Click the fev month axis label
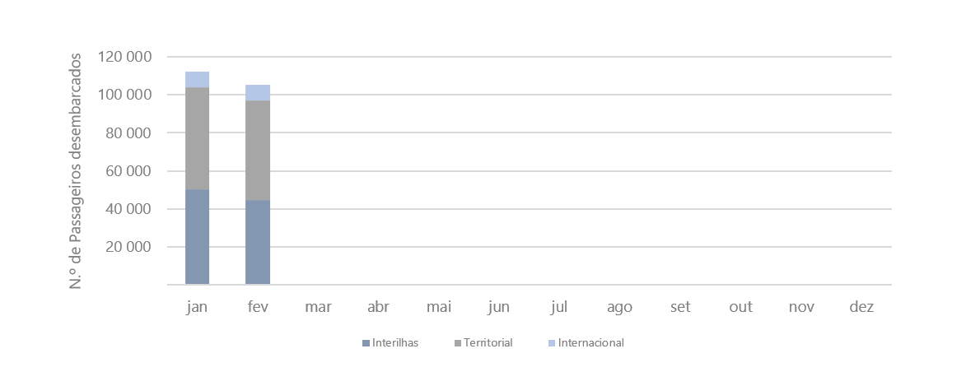 pyautogui.click(x=258, y=307)
